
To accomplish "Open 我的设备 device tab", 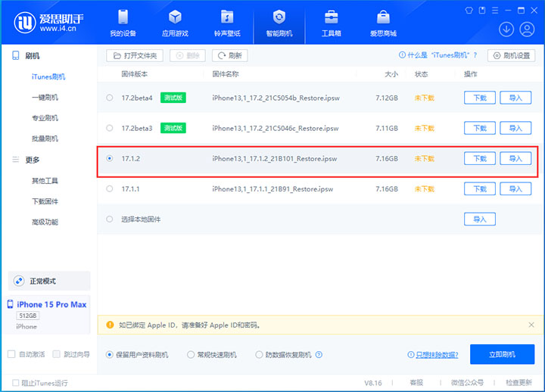I will coord(123,23).
